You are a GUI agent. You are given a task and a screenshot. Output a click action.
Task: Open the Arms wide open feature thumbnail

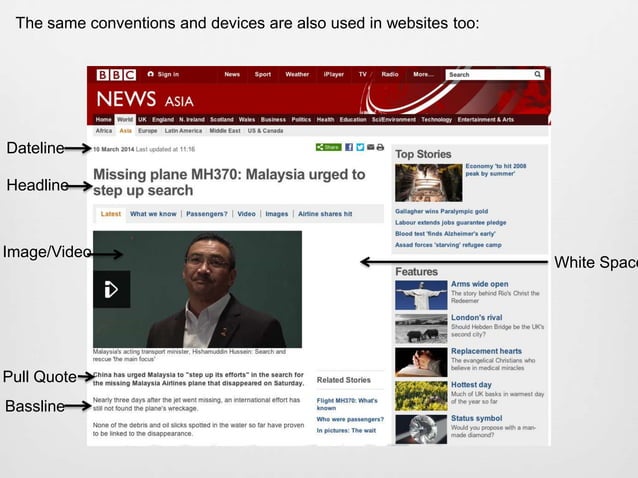pos(421,295)
